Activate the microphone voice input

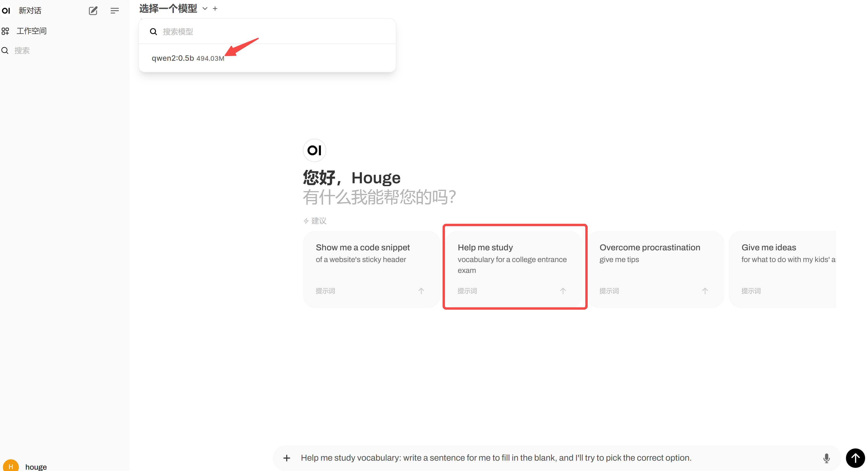(826, 458)
